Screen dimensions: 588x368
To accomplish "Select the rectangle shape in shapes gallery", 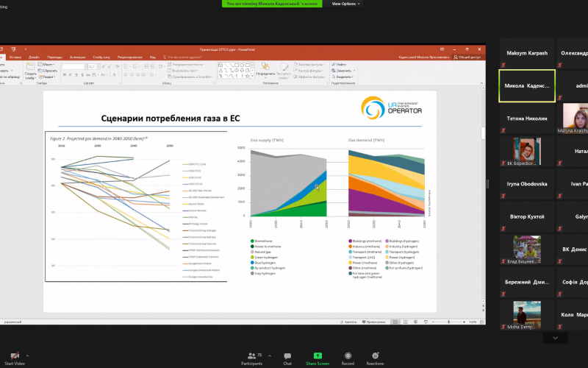I will click(x=237, y=66).
